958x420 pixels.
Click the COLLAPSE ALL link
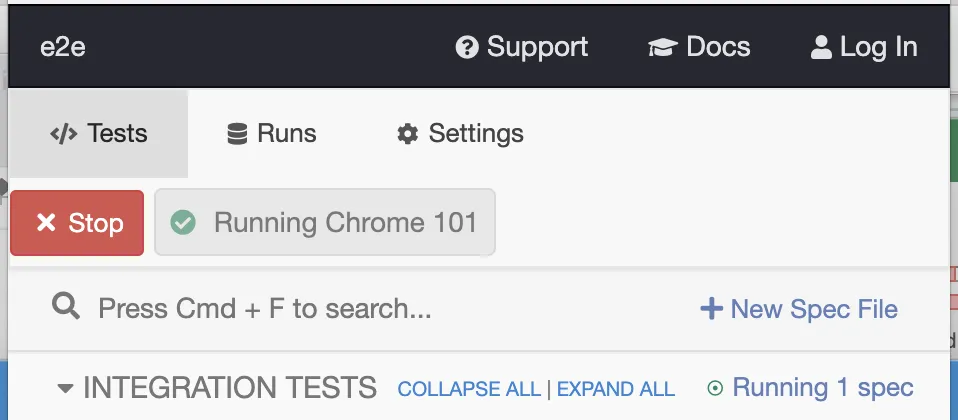pyautogui.click(x=467, y=389)
